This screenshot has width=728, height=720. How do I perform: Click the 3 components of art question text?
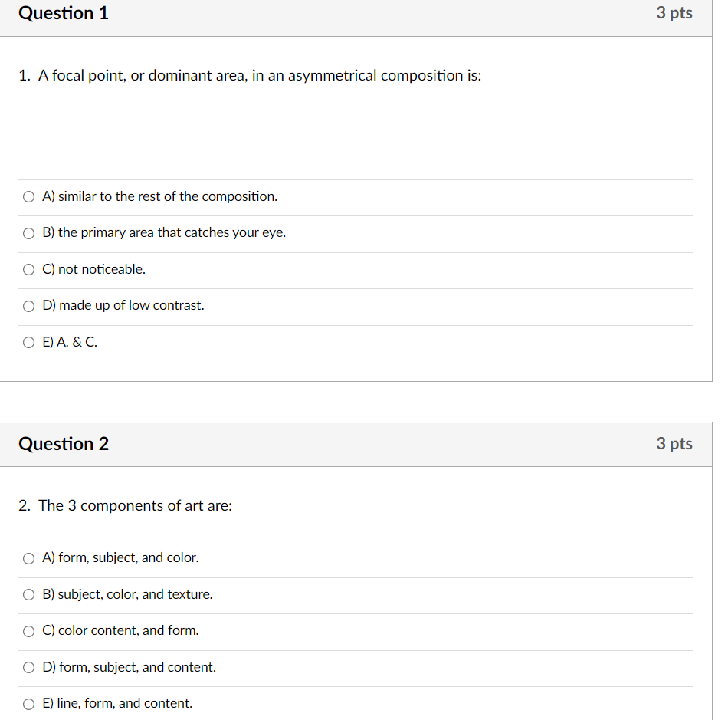tap(126, 505)
